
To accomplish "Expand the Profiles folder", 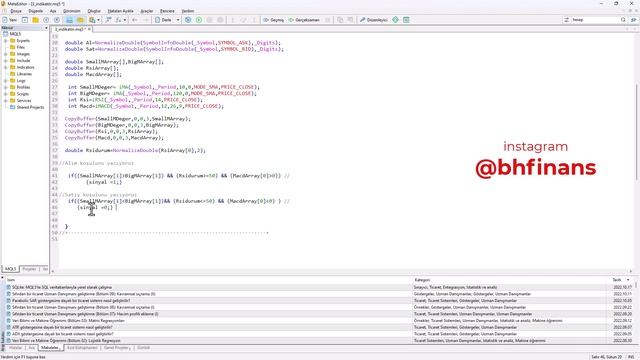I will point(6,87).
